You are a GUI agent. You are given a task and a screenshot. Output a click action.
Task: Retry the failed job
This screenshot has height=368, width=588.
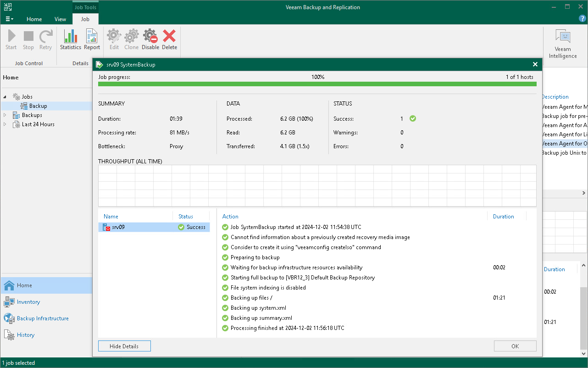click(45, 39)
